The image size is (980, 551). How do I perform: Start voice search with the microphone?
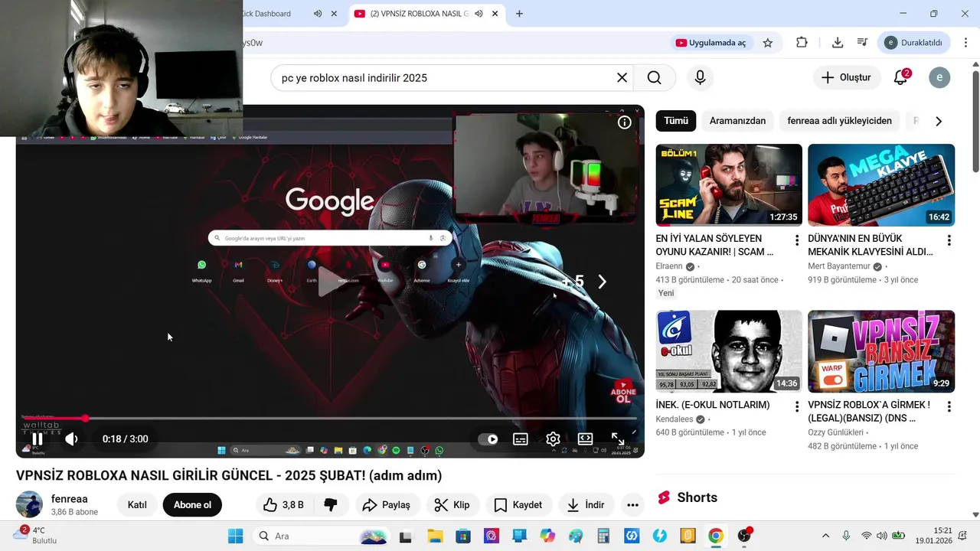pos(700,77)
